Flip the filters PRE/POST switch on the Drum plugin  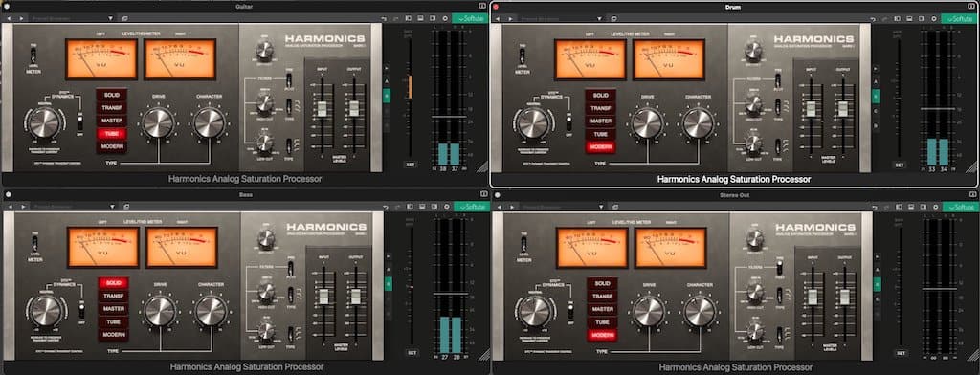(x=778, y=80)
